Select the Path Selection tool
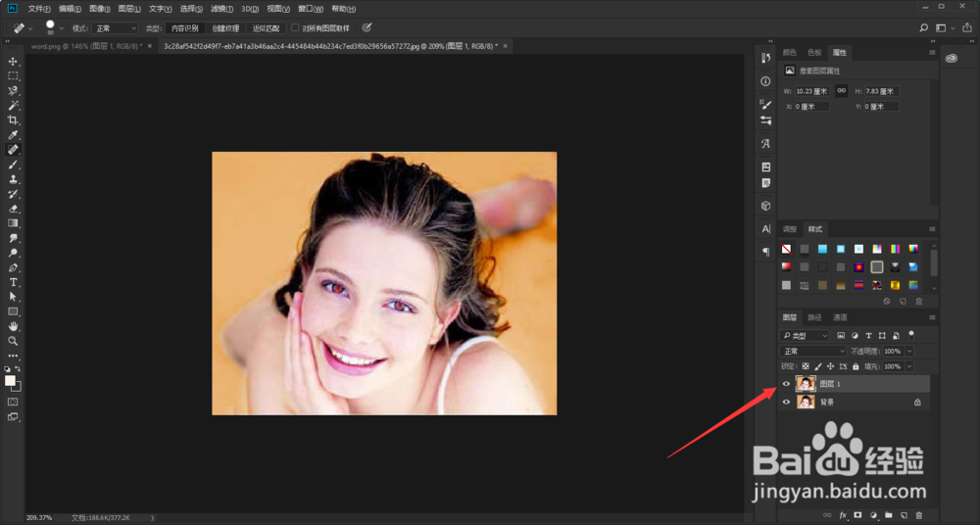980x525 pixels. click(x=13, y=297)
